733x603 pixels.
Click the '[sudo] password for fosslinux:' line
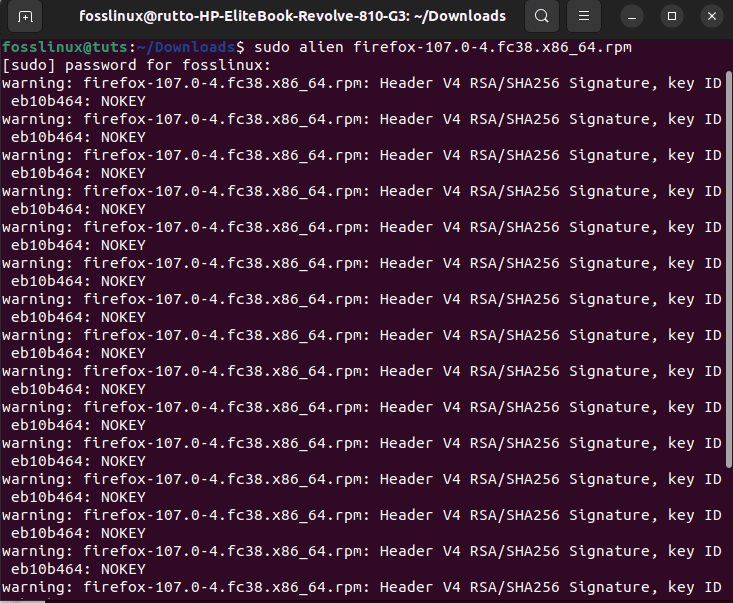[x=137, y=65]
